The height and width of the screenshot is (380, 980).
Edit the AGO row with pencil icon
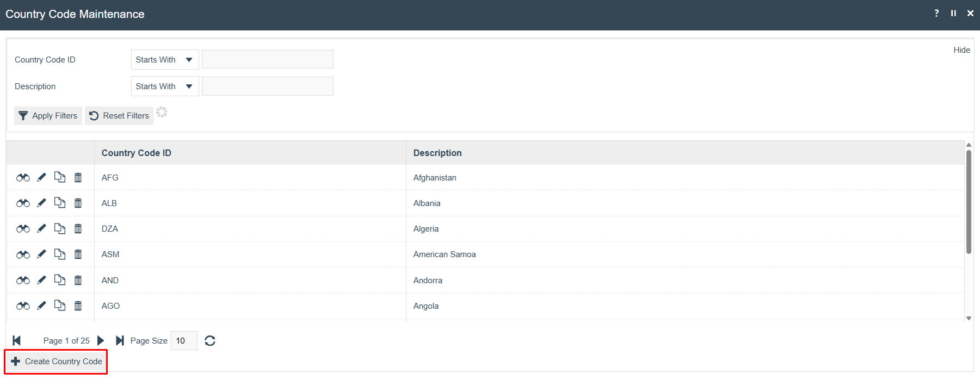41,306
